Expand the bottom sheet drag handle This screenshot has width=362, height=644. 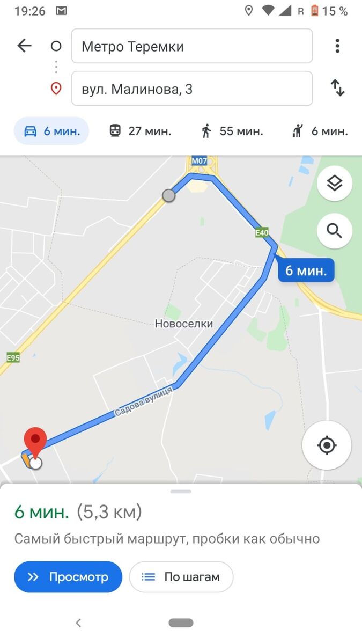181,491
